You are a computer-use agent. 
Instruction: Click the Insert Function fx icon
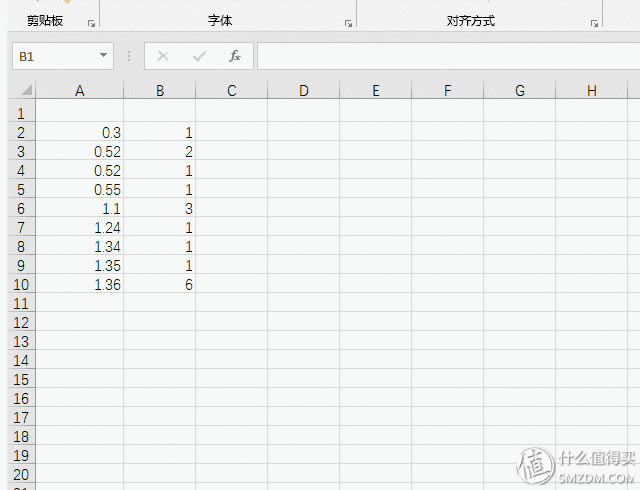pyautogui.click(x=235, y=56)
